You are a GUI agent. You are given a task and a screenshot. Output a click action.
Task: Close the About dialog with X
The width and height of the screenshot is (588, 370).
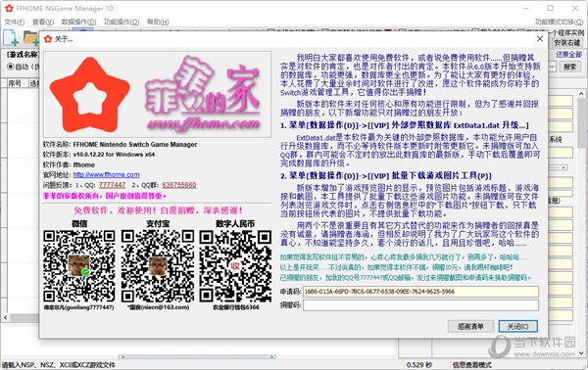[x=540, y=39]
